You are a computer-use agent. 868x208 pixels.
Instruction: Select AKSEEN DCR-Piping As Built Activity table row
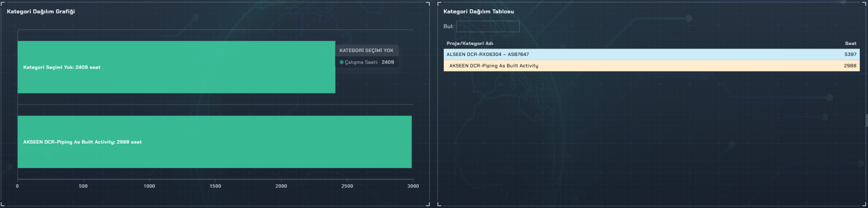pos(493,66)
